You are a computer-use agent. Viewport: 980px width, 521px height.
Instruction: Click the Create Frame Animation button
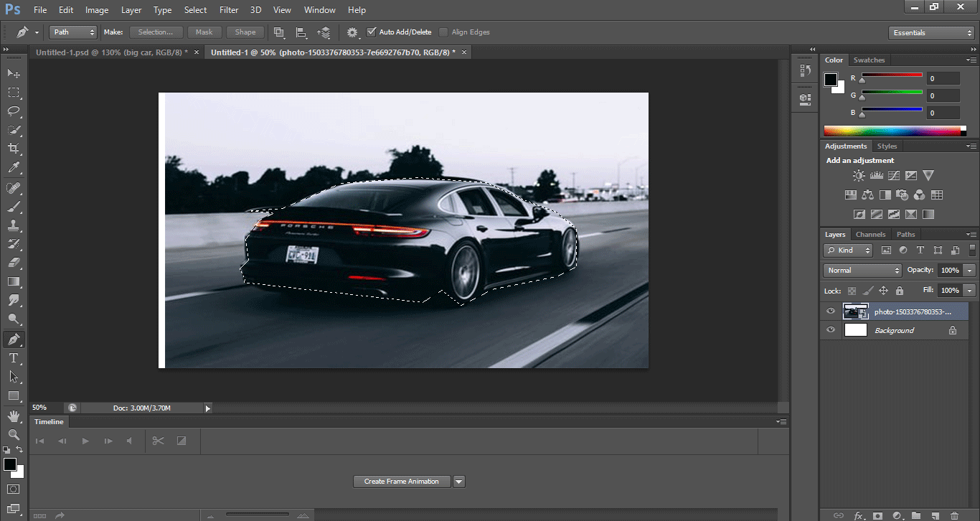coord(401,482)
